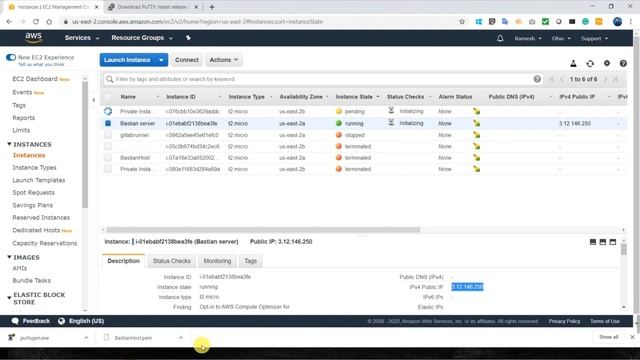Open Launch Templates in sidebar
640x360 pixels.
pyautogui.click(x=39, y=180)
